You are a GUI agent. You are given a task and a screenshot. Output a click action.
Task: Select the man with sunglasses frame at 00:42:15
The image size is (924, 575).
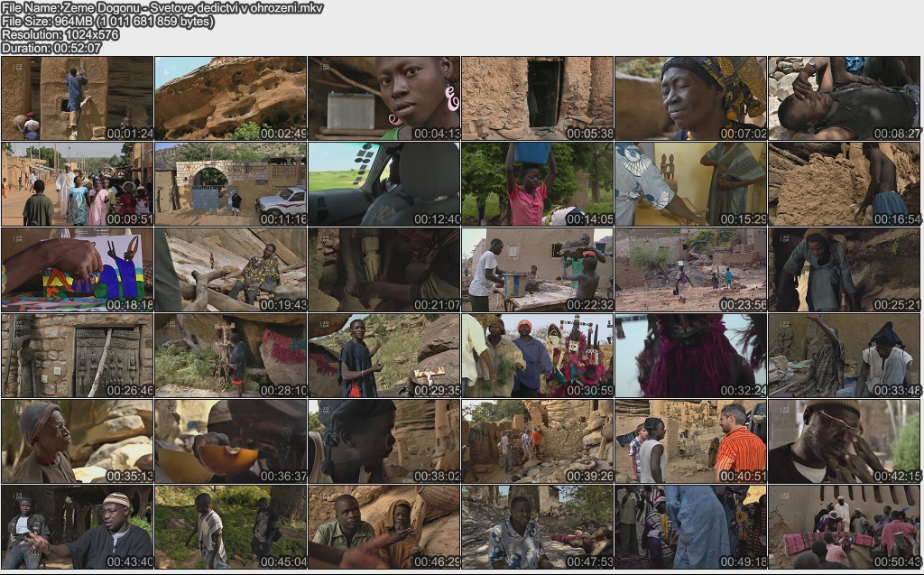845,441
